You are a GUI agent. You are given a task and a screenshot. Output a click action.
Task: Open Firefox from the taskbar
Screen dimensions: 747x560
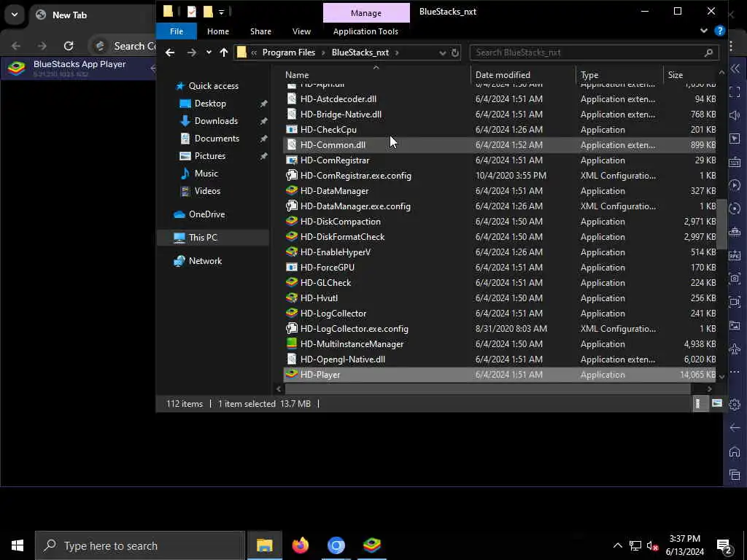[300, 545]
